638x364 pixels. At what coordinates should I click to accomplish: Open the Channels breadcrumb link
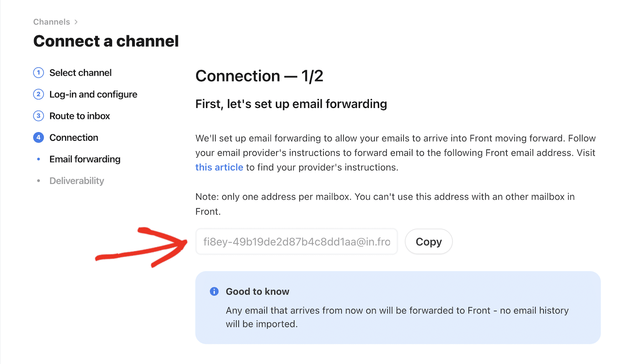click(51, 21)
